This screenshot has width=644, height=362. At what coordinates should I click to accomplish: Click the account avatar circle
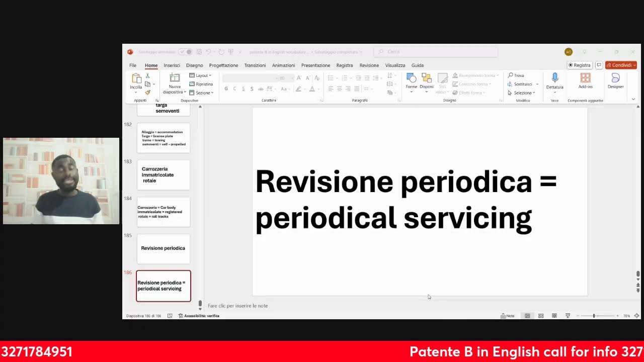[568, 52]
